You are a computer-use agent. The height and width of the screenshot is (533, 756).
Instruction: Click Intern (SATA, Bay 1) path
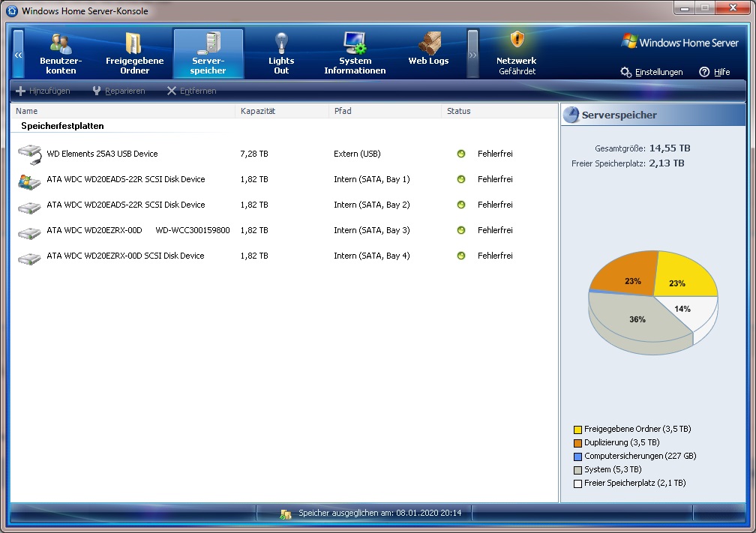[x=372, y=179]
